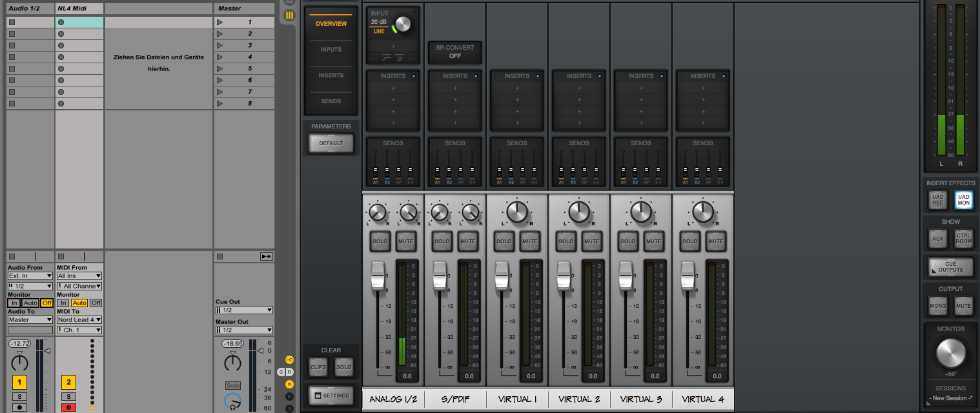The image size is (980, 413).
Task: Stop all clips from the Master track
Action: tap(219, 257)
